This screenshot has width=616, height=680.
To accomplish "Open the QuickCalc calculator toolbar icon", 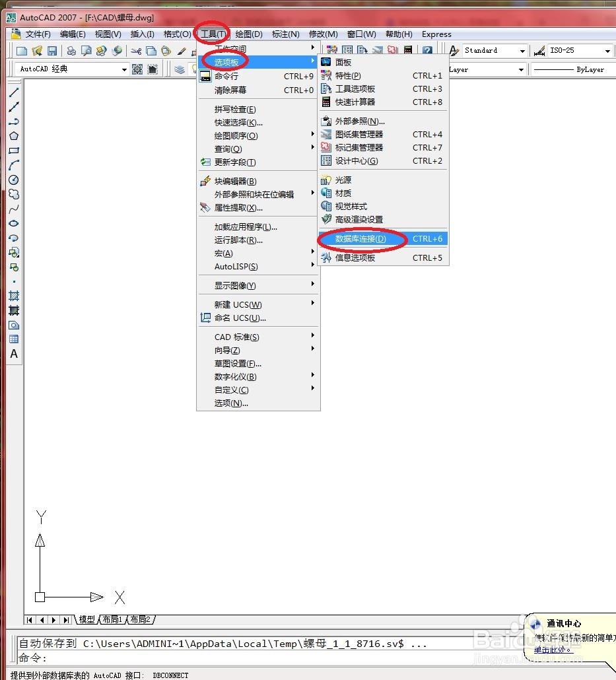I will click(408, 50).
